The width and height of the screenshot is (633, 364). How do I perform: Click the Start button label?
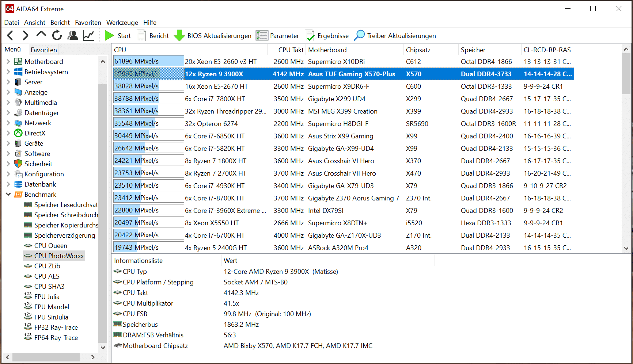tap(124, 35)
